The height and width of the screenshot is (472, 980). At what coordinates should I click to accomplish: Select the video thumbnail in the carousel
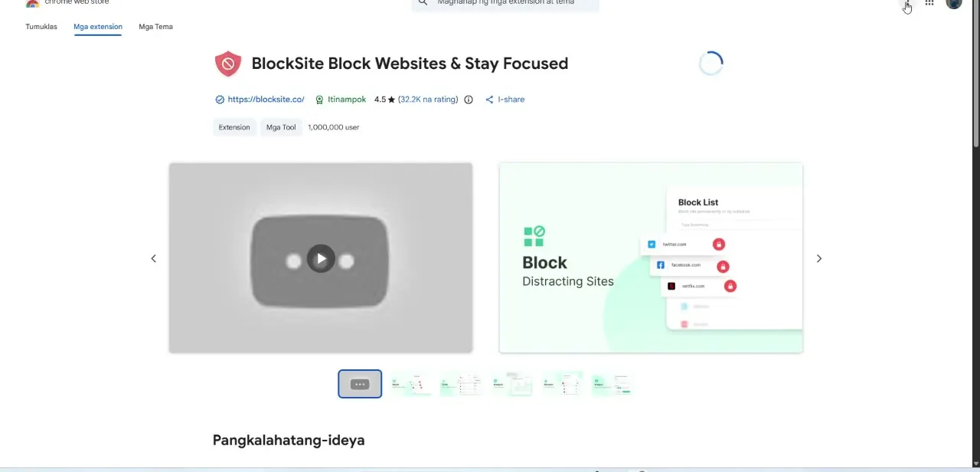(360, 384)
